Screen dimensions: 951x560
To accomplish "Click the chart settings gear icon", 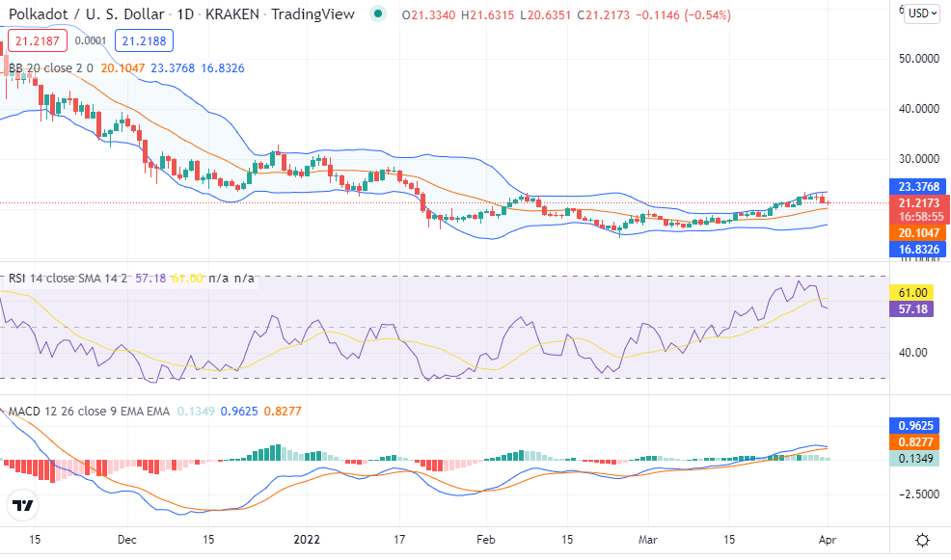I will pos(922,540).
